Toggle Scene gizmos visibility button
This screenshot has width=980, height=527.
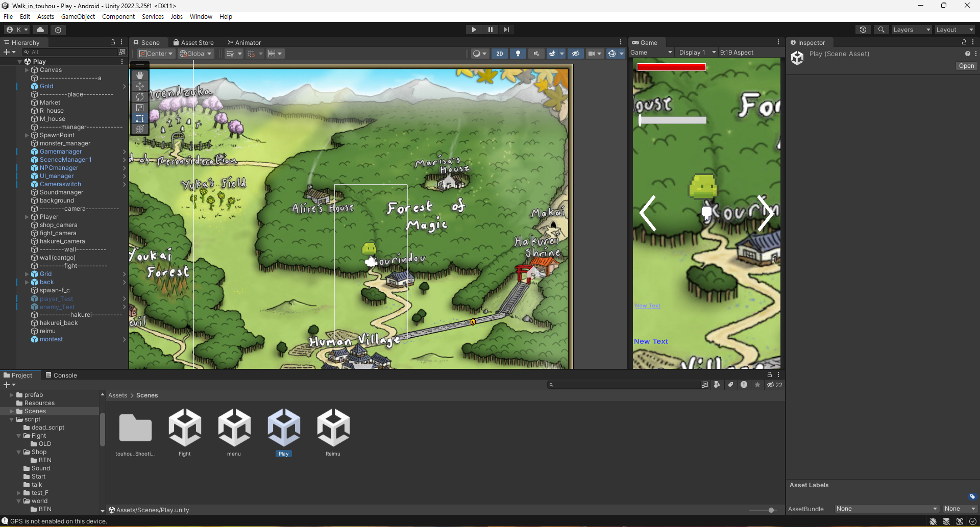(x=611, y=54)
